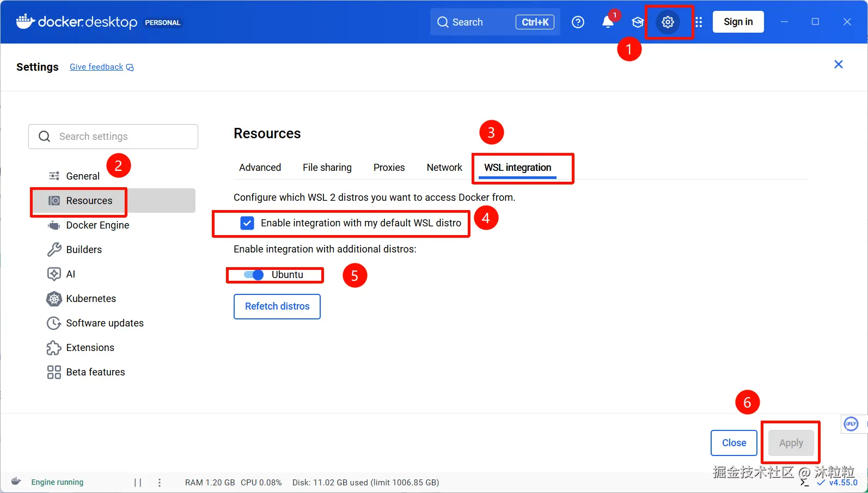Focus the Search settings input field

tap(113, 137)
